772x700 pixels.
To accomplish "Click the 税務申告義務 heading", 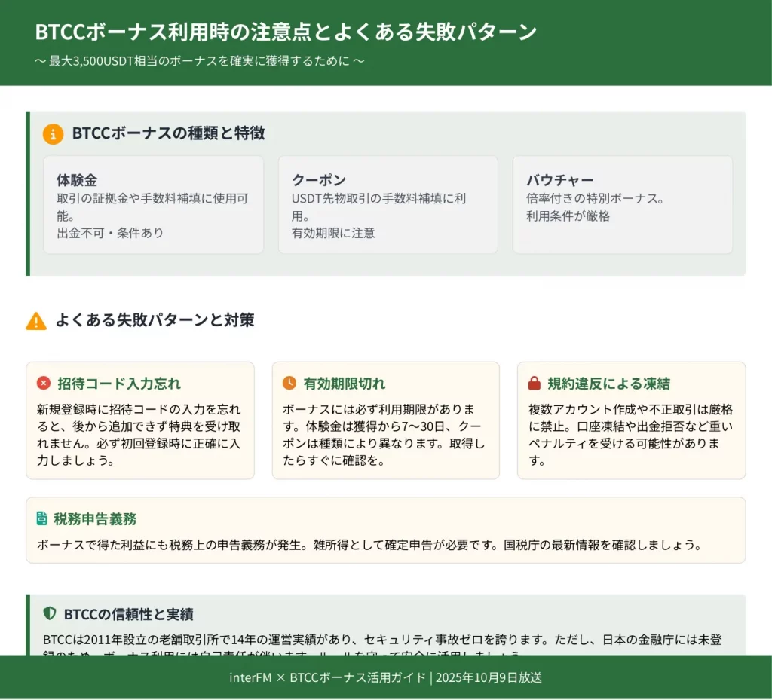I will [x=95, y=519].
